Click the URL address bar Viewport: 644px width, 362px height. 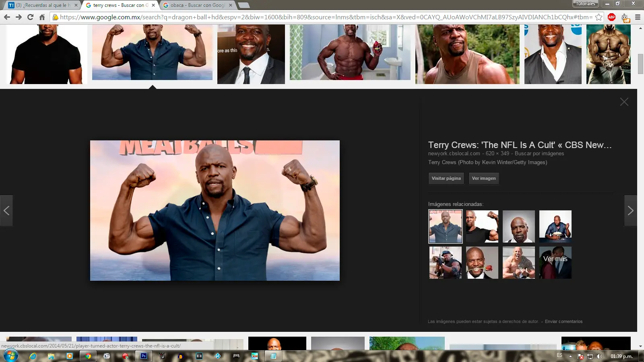tap(326, 17)
